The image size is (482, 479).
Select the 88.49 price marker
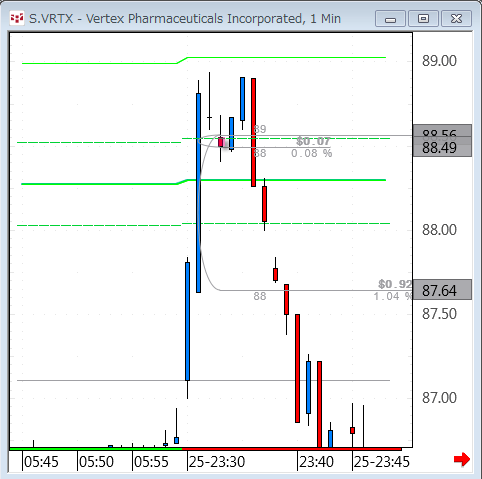(x=442, y=148)
